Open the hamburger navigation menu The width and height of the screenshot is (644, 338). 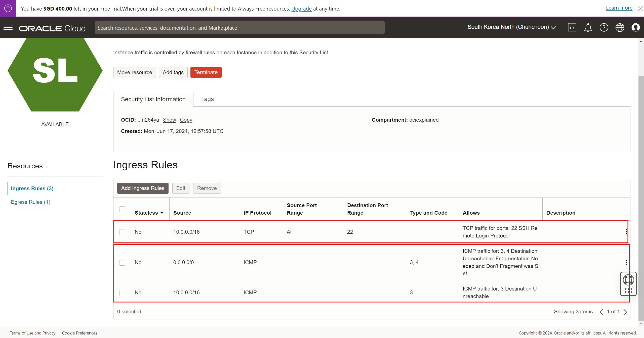click(x=8, y=27)
